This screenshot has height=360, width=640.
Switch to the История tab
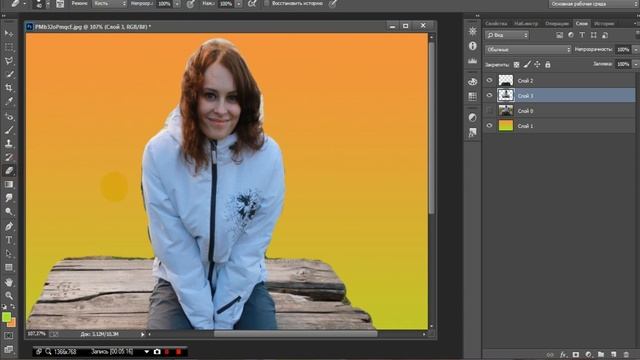[604, 24]
